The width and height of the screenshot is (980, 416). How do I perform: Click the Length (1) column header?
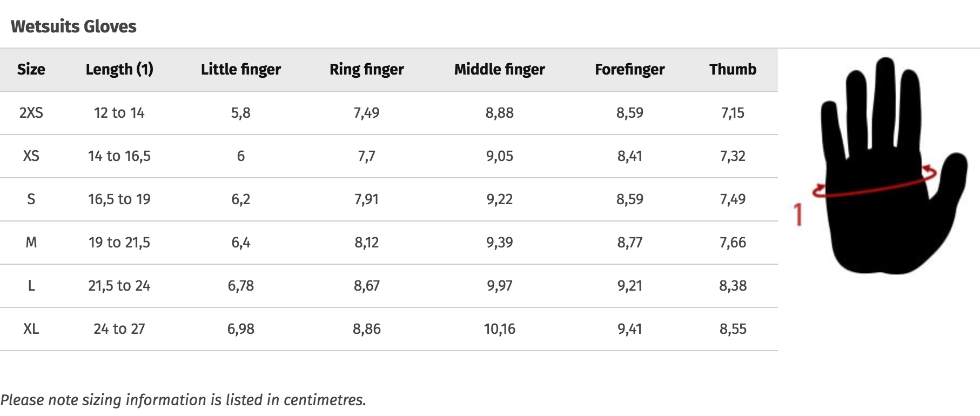coord(119,70)
